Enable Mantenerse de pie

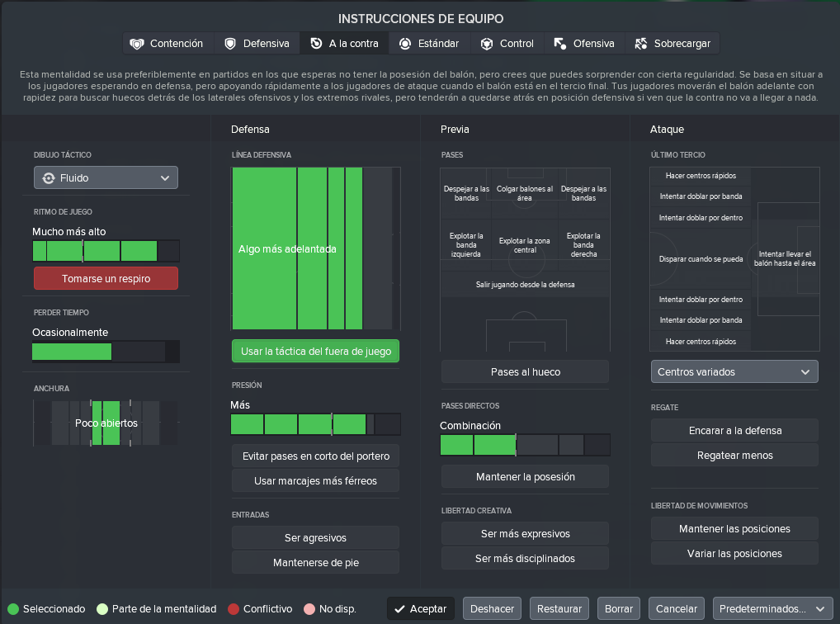coord(315,562)
